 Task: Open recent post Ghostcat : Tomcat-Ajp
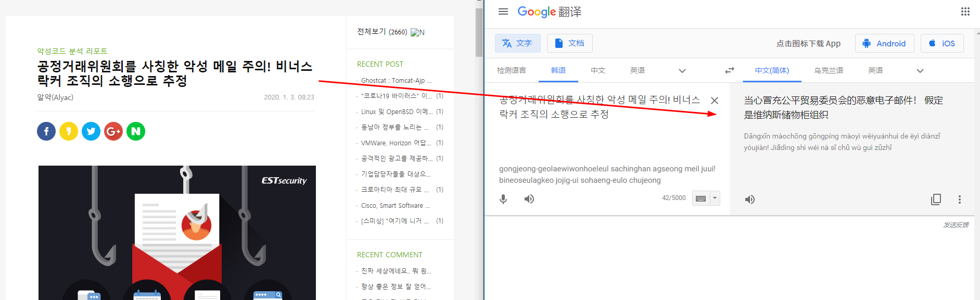(x=396, y=81)
